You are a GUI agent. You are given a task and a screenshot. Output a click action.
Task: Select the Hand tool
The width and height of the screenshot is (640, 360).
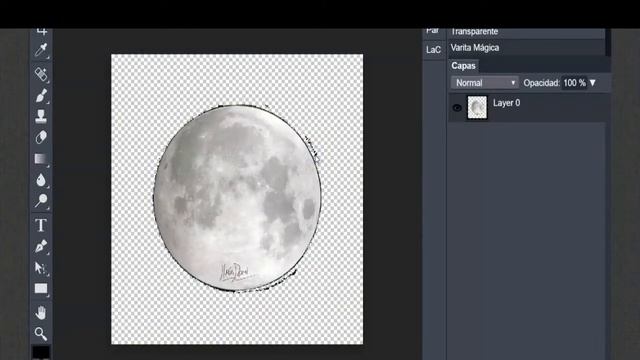(x=41, y=313)
